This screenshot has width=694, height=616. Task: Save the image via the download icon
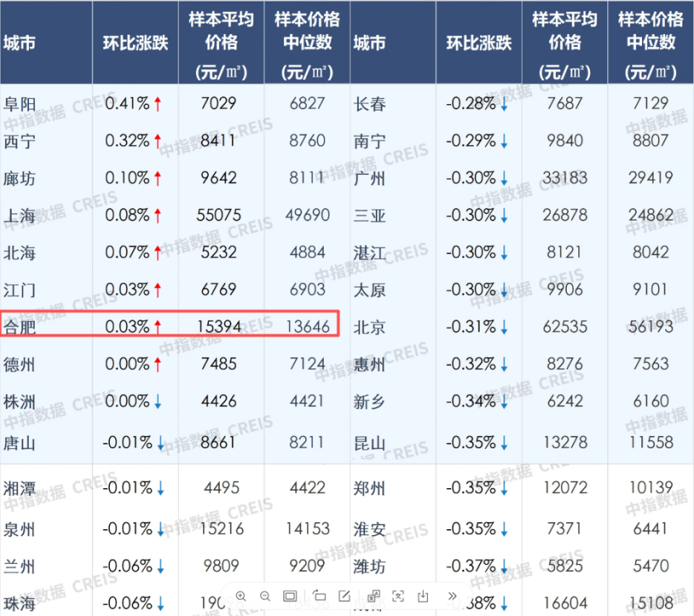click(x=423, y=596)
